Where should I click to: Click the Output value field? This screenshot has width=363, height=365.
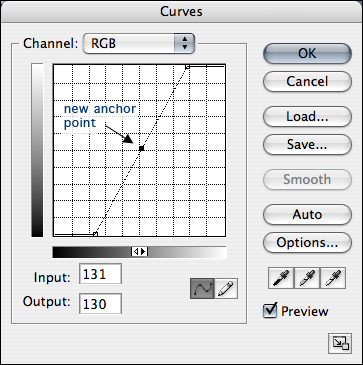point(100,303)
